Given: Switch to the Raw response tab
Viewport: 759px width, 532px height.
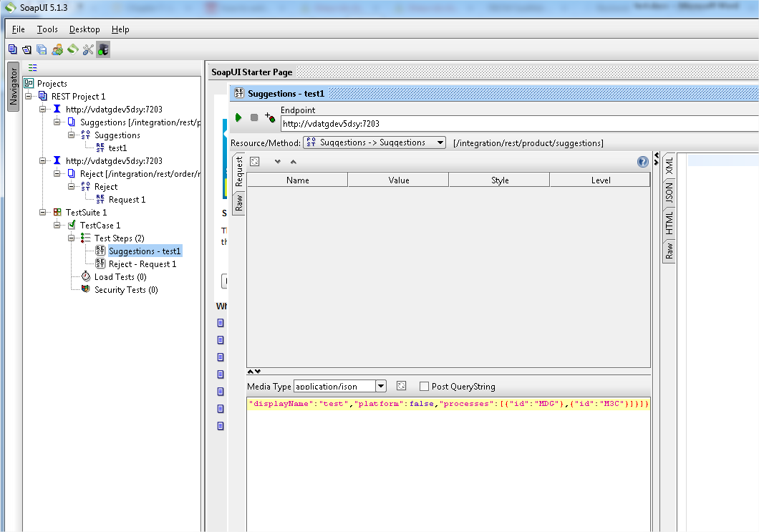Looking at the screenshot, I should (669, 251).
